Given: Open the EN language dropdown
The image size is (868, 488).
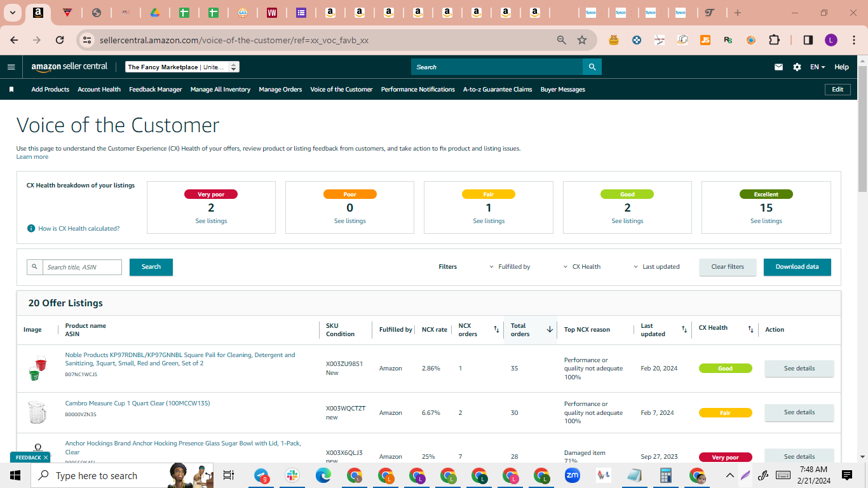Looking at the screenshot, I should pyautogui.click(x=818, y=67).
